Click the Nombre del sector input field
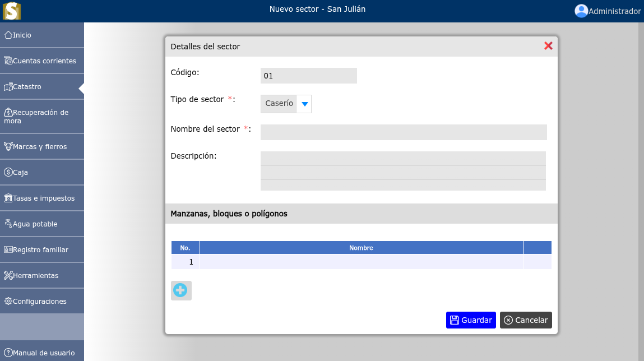 coord(404,132)
